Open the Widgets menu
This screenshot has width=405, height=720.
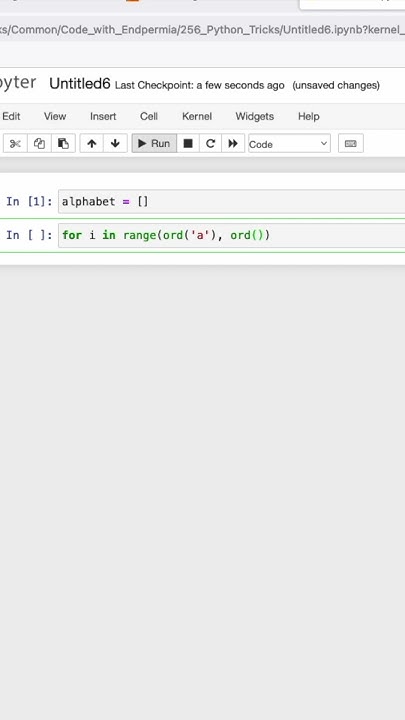(254, 116)
